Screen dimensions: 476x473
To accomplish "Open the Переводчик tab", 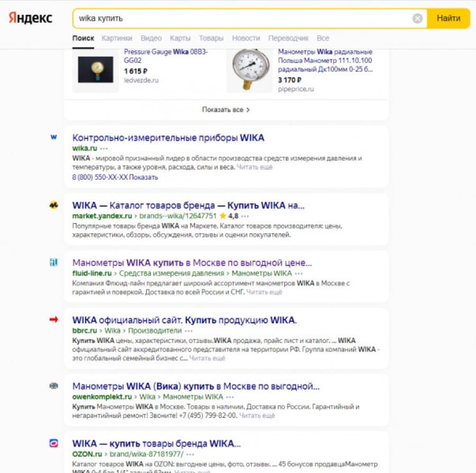I will [288, 38].
